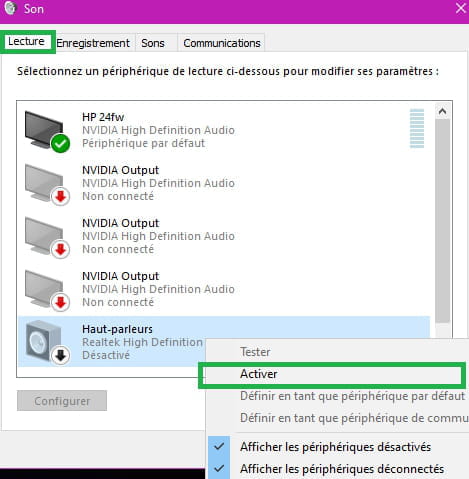Click the black down-arrow disabled badge on Haut-parleurs
This screenshot has width=469, height=479.
point(60,356)
